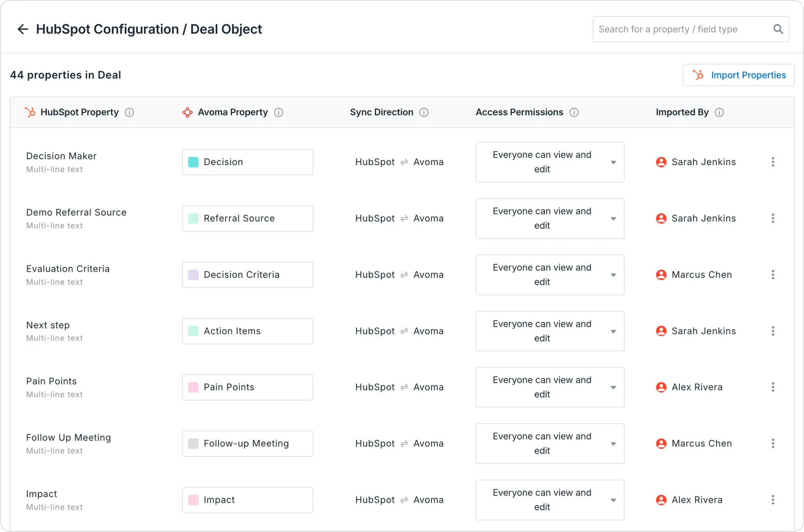Viewport: 804px width, 532px height.
Task: Click the Action Items Avoma property field
Action: tap(247, 331)
